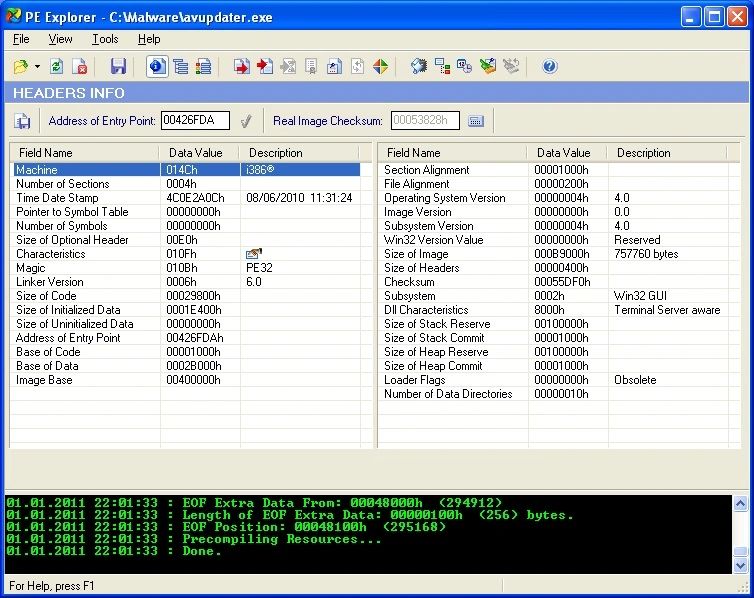
Task: Click the log panel scroll up arrow
Action: coord(741,503)
